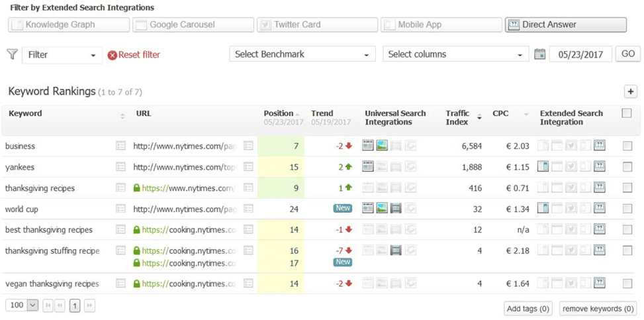This screenshot has width=644, height=320.
Task: Expand the Select columns dropdown
Action: [455, 54]
